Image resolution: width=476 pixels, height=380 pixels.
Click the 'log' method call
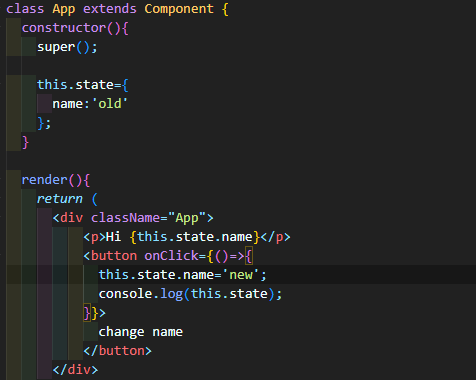[171, 295]
